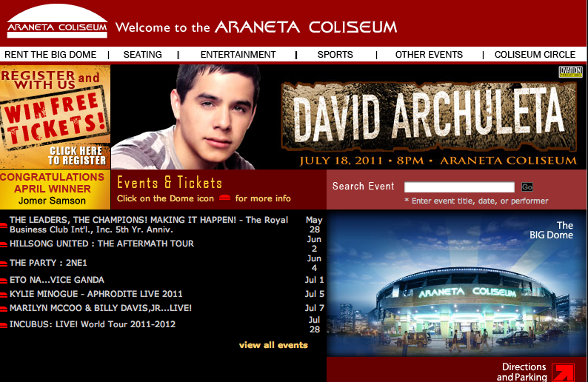Click the Search Event text field
This screenshot has height=382, width=588.
(459, 187)
